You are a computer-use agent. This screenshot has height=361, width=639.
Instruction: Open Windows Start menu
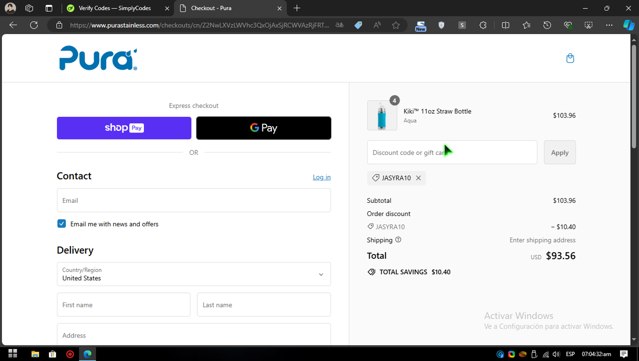13,353
